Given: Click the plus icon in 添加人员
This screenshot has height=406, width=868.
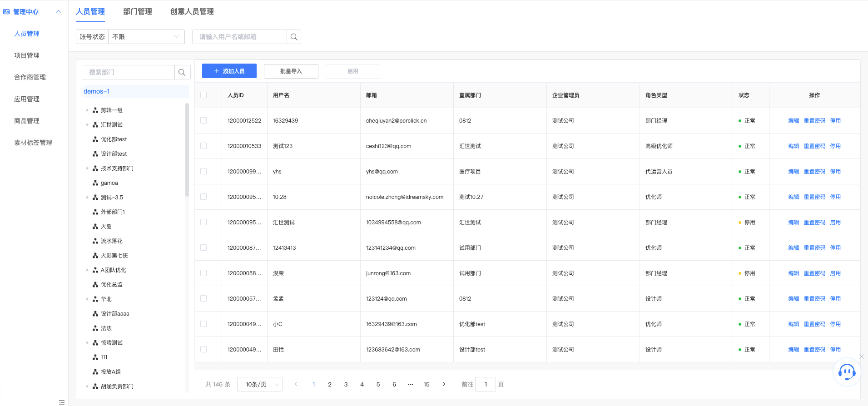Looking at the screenshot, I should (x=217, y=71).
